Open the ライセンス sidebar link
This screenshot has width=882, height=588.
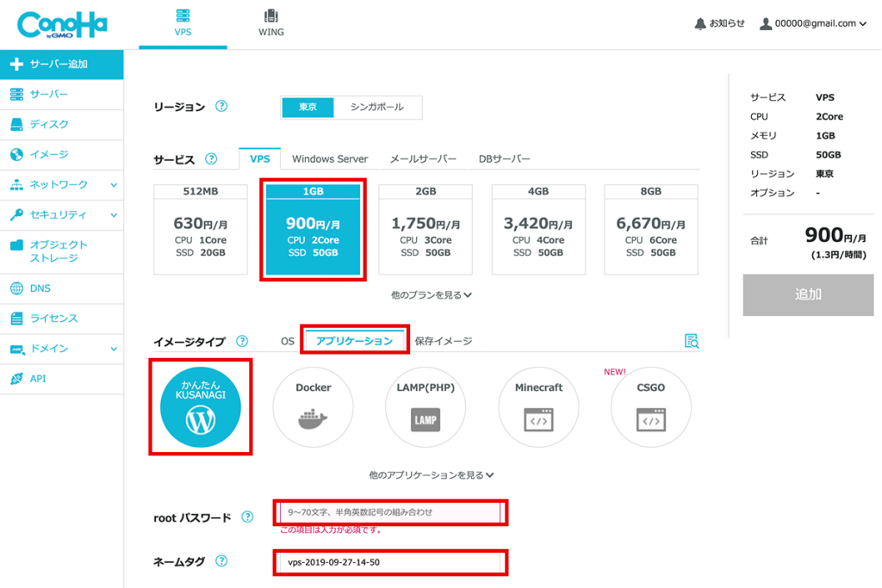[62, 319]
